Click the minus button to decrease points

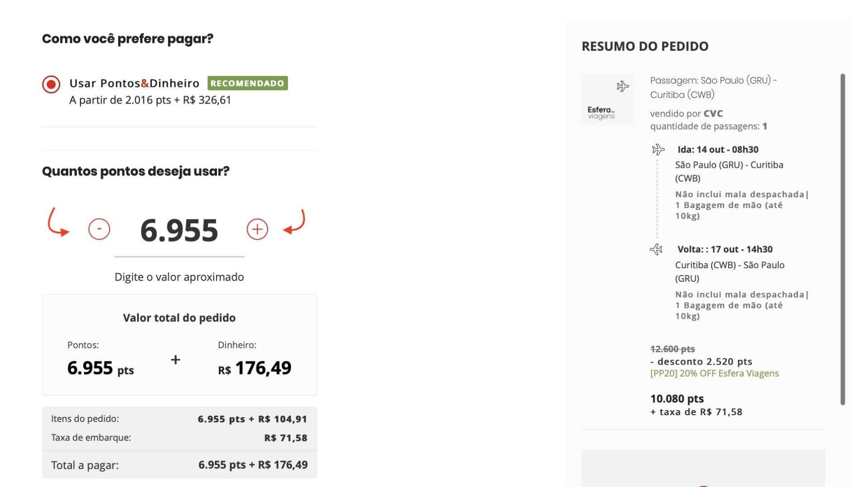99,229
